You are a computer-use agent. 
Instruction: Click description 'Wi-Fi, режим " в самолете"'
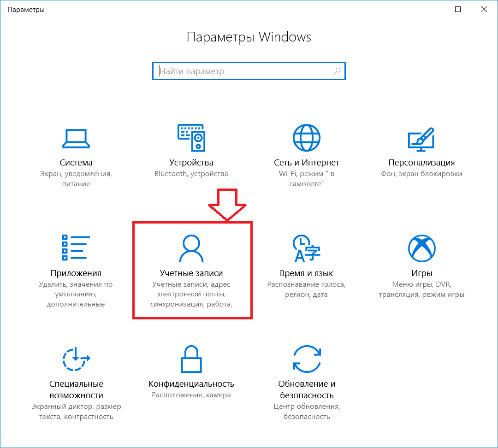tap(307, 179)
